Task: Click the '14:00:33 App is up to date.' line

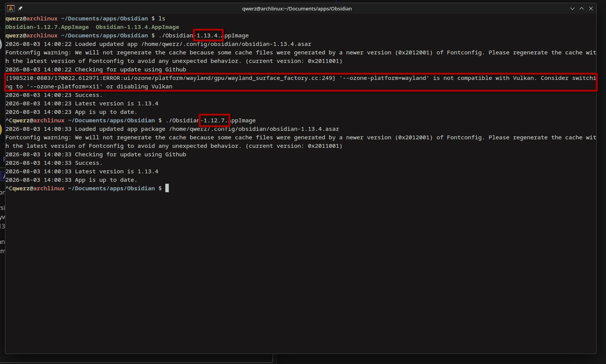Action: (71, 180)
